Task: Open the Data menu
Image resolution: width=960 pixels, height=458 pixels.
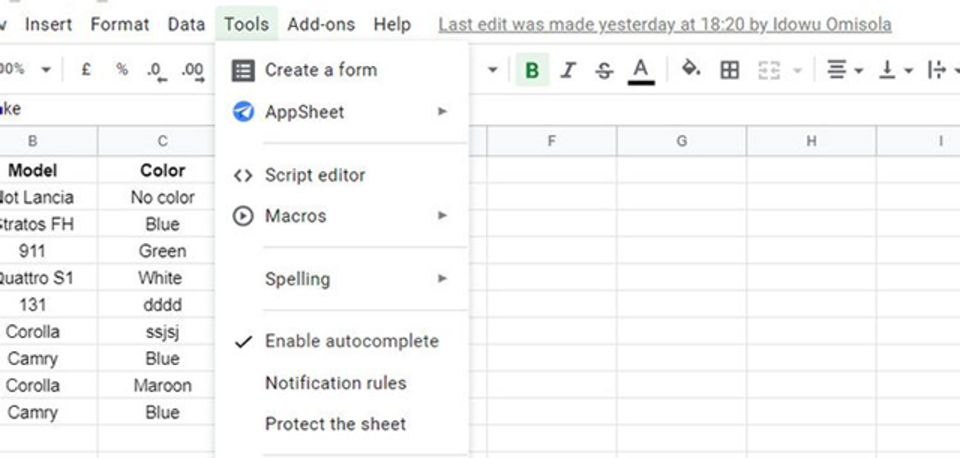Action: (x=186, y=24)
